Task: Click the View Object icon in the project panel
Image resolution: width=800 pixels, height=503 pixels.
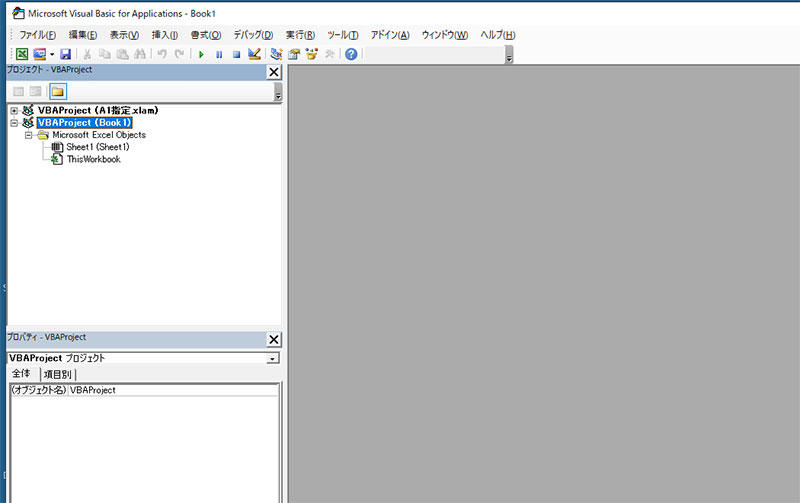Action: 35,92
